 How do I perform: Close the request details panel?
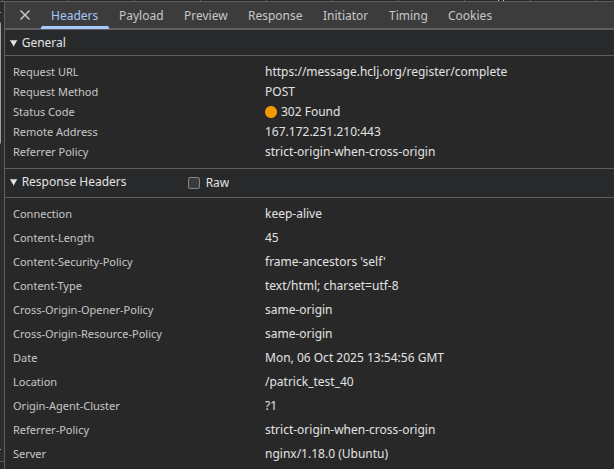tap(25, 16)
